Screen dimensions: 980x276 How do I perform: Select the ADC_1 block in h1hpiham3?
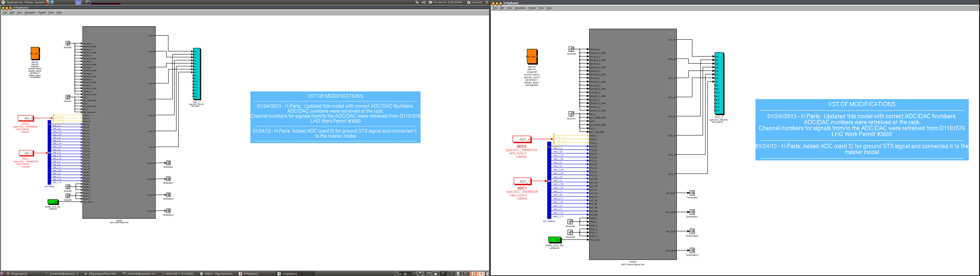[523, 181]
